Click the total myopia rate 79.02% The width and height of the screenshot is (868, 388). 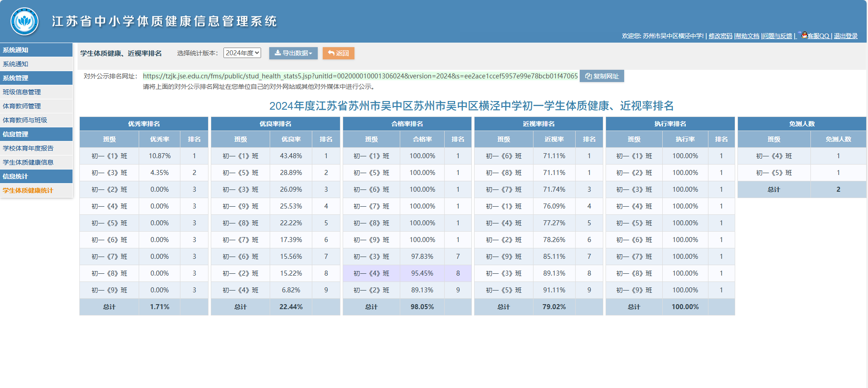554,307
